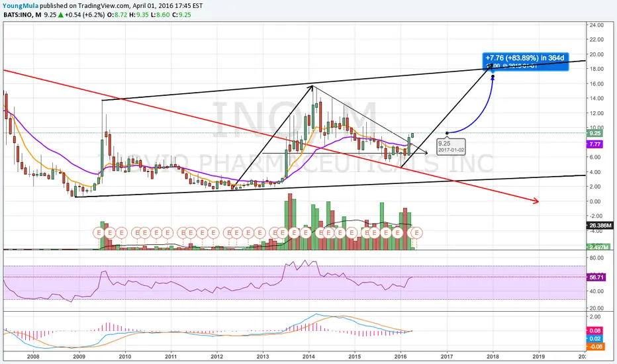617x364 pixels.
Task: Click the 2016 label on time axis
Action: [401, 357]
